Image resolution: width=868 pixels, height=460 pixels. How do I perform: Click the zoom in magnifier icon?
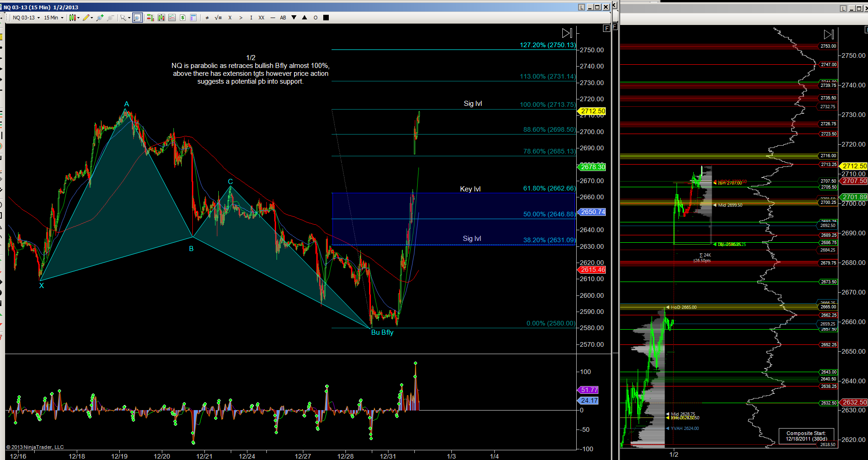[99, 18]
